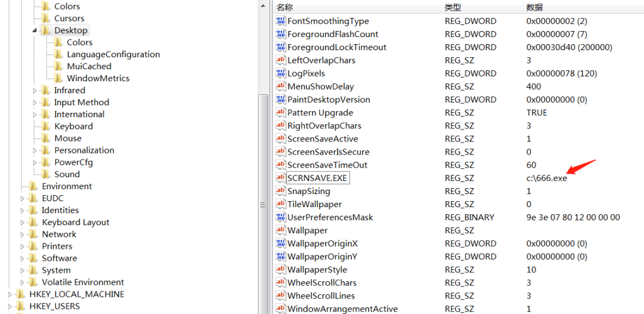This screenshot has height=314, width=644.
Task: Collapse the Desktop tree node
Action: (35, 31)
